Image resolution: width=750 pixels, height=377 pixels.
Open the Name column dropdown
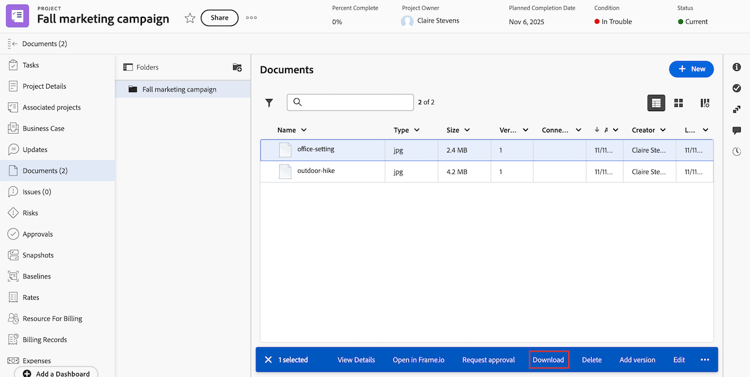(304, 130)
